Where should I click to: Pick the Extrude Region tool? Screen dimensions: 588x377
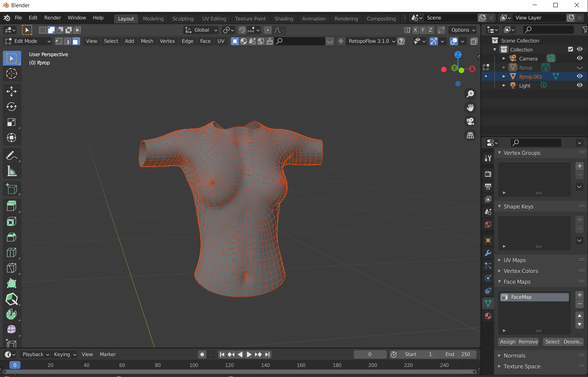click(x=12, y=206)
